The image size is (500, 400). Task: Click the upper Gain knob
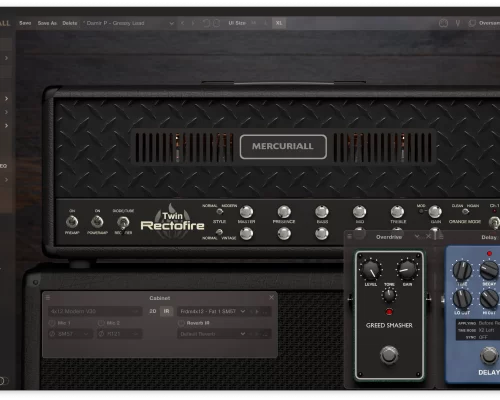point(435,212)
